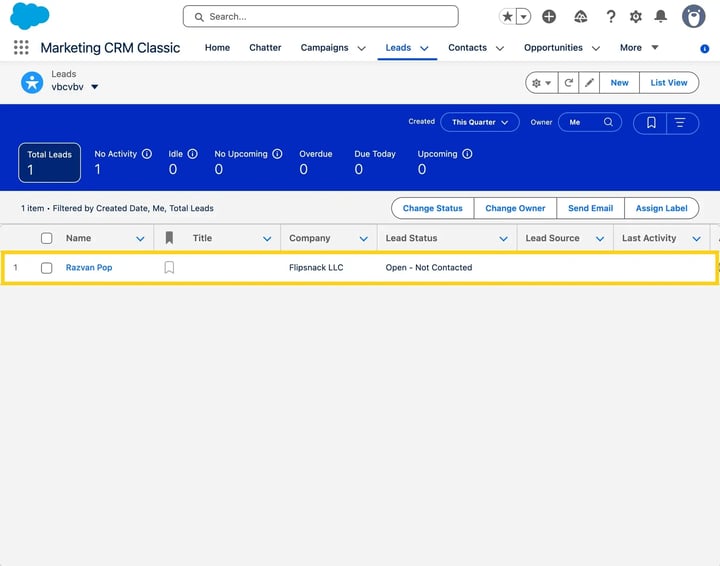Click the Assign Label button
720x566 pixels.
coord(662,208)
